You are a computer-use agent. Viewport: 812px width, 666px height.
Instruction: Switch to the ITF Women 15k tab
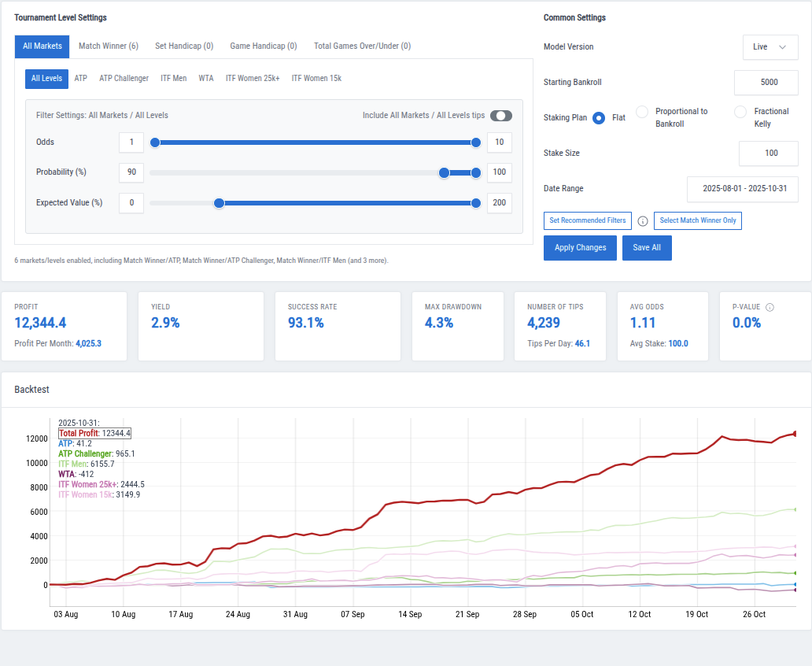pos(316,78)
